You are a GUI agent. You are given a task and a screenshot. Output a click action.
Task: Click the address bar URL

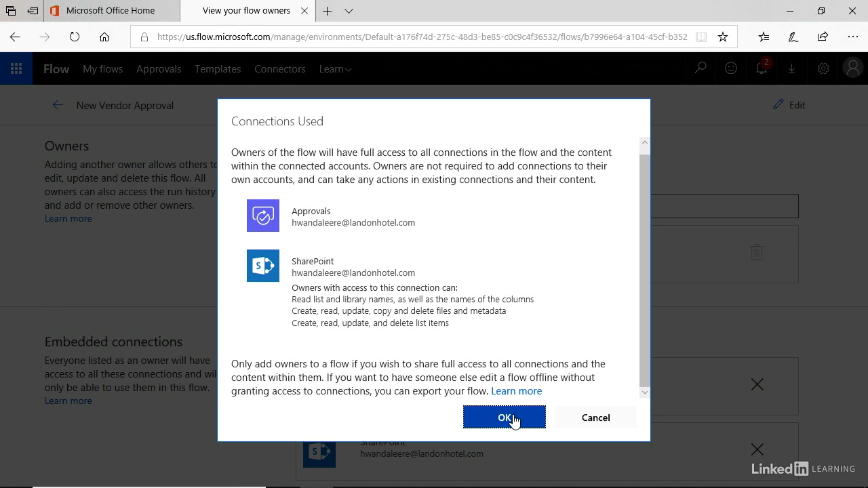tap(422, 37)
